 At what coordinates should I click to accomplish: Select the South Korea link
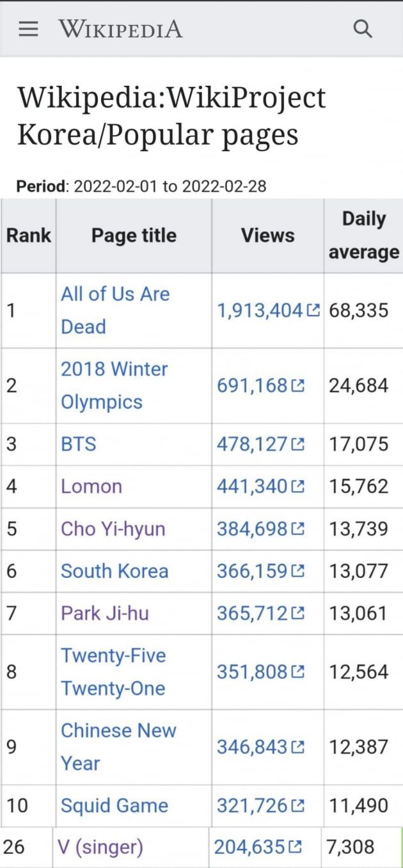pyautogui.click(x=115, y=571)
